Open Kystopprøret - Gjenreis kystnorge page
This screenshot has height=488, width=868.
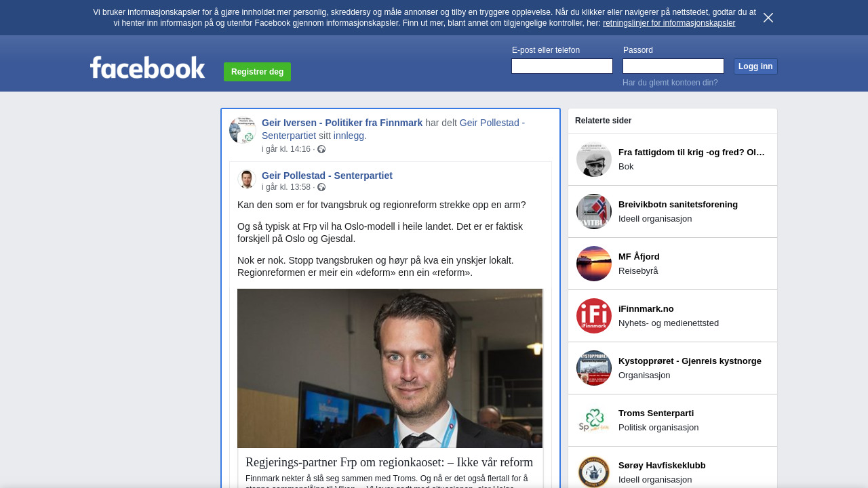[690, 361]
